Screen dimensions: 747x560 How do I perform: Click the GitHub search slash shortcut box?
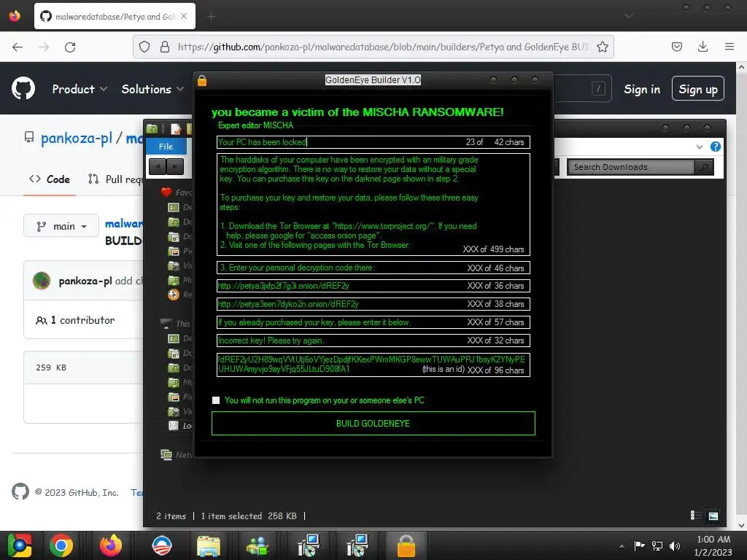click(598, 88)
